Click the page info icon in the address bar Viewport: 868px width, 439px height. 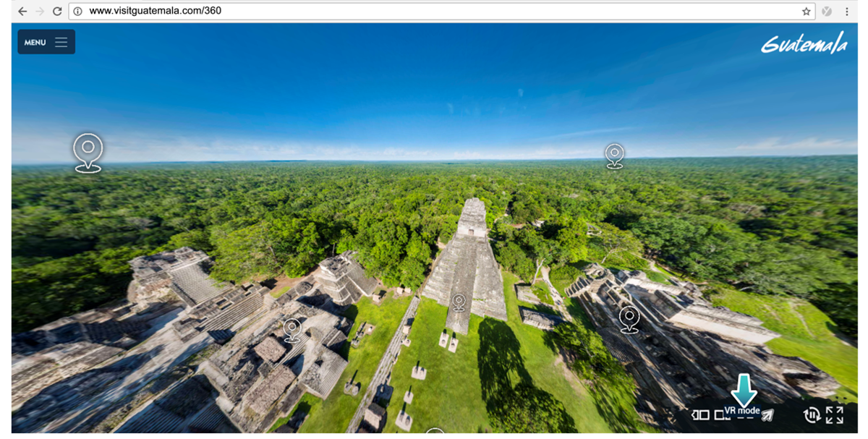pos(77,11)
